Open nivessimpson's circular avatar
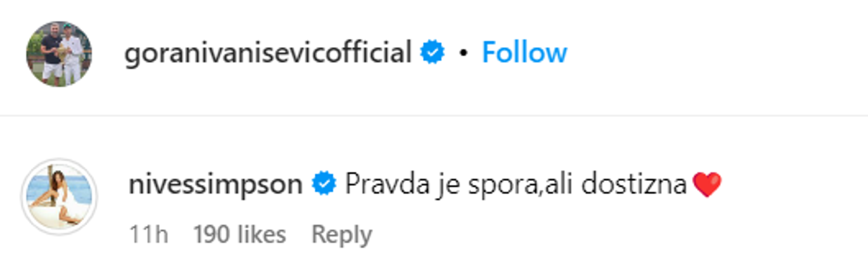Viewport: 868px width, 274px height. coord(59,197)
